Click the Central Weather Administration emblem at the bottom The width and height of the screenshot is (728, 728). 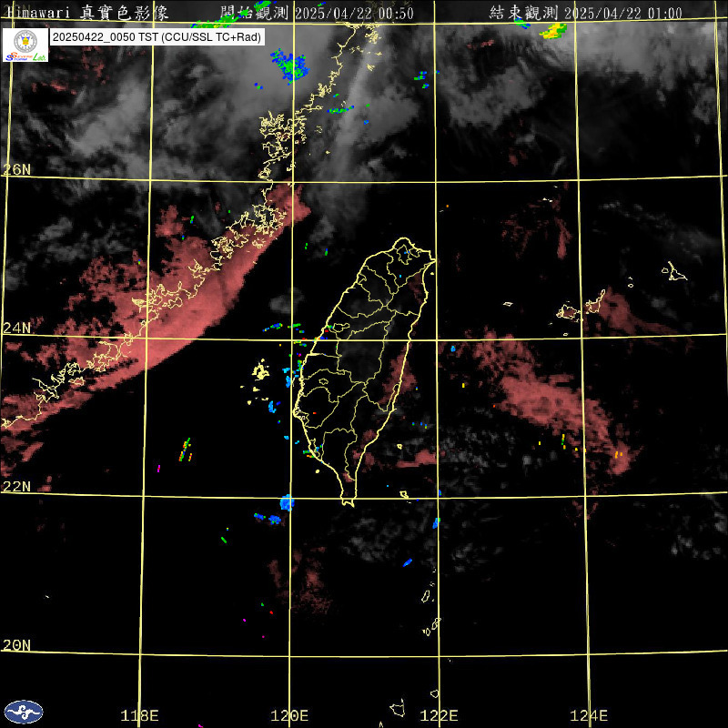(24, 712)
